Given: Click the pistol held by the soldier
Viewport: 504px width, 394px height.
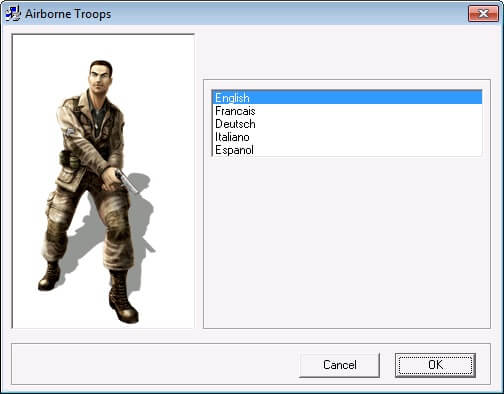Looking at the screenshot, I should [x=127, y=182].
